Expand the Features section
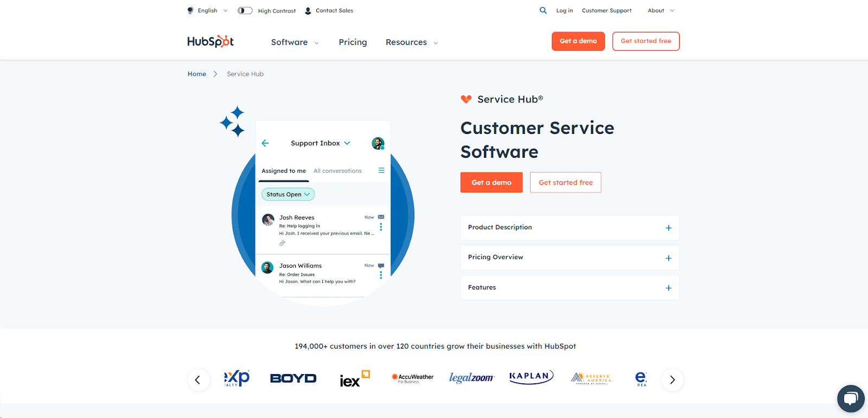 click(570, 287)
